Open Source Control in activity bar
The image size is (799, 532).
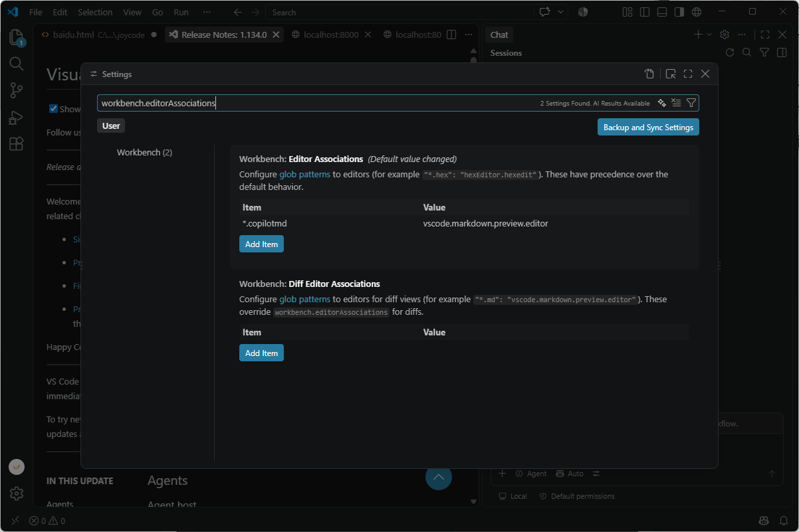click(x=17, y=90)
